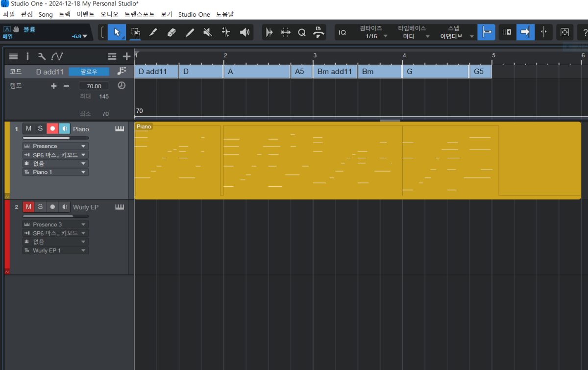Decrease tempo range with minus button
The height and width of the screenshot is (370, 588).
[67, 86]
